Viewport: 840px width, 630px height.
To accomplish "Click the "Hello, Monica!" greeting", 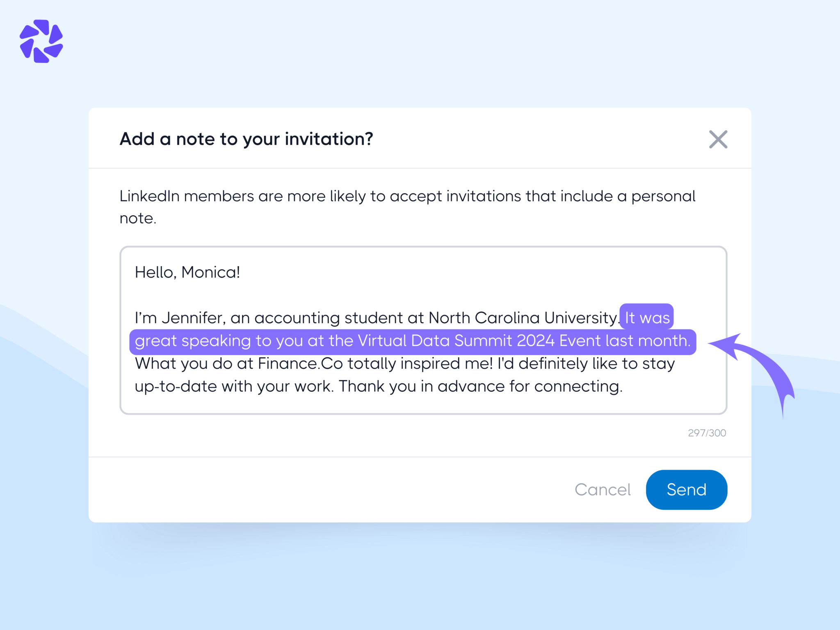I will click(187, 272).
